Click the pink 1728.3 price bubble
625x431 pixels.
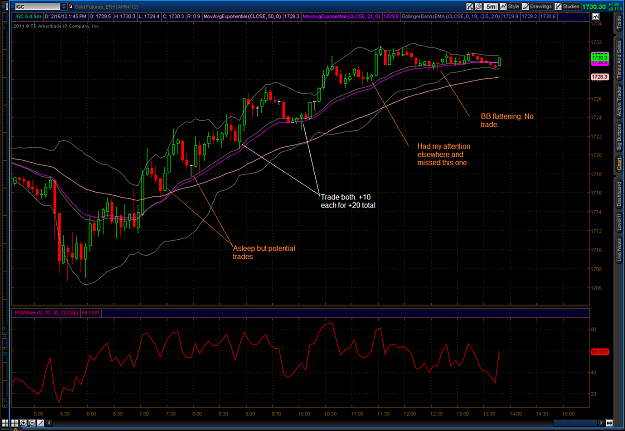[599, 77]
